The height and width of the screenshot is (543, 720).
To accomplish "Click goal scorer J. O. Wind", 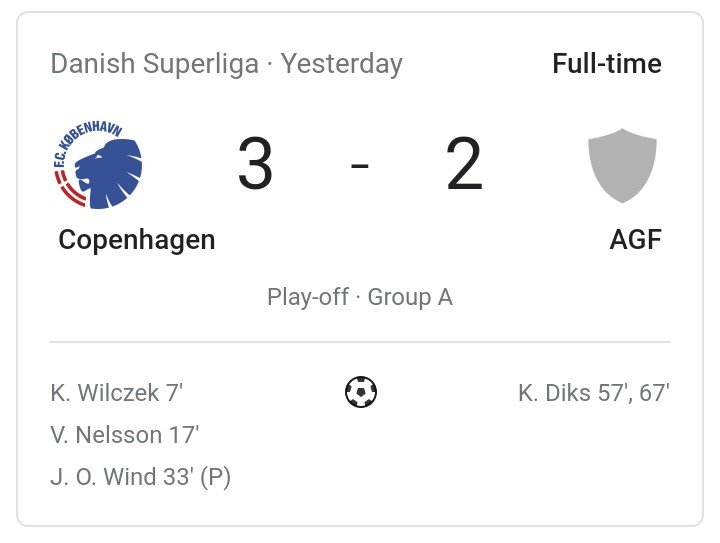I will [x=104, y=477].
